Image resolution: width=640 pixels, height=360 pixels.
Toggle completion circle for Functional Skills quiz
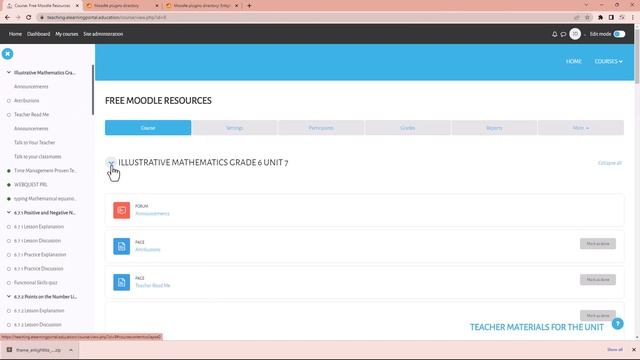click(9, 283)
